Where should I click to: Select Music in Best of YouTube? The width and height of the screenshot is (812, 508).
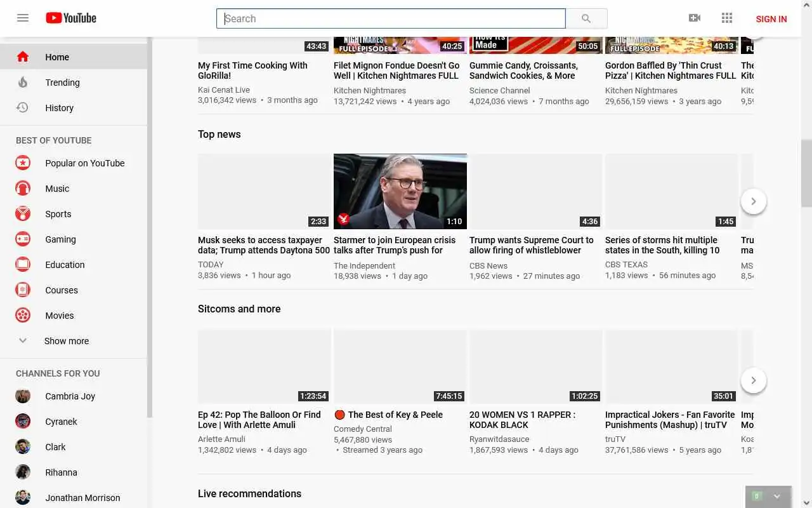click(74, 189)
